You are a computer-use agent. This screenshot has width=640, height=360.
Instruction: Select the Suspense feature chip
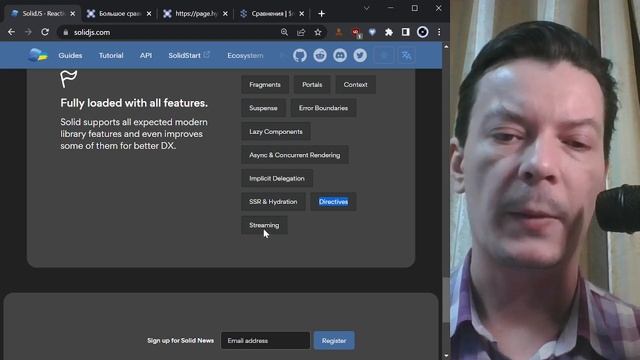pos(263,108)
